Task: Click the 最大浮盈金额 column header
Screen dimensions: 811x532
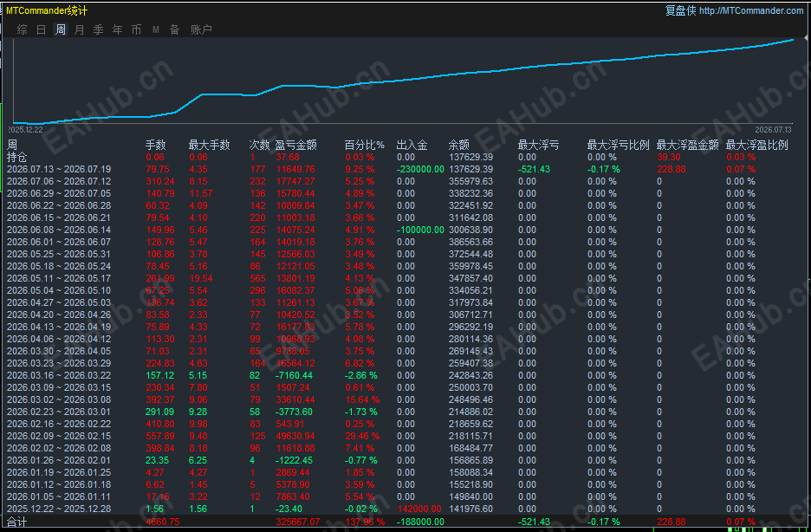Action: [x=687, y=146]
